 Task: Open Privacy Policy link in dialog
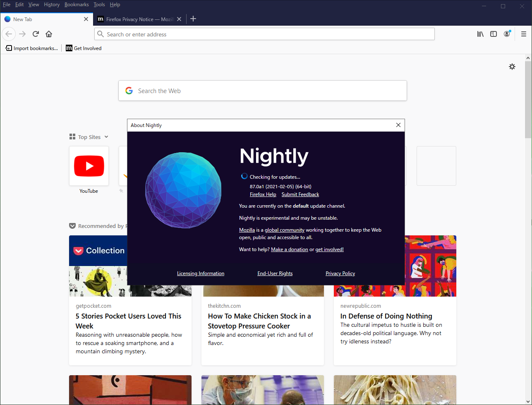(340, 273)
